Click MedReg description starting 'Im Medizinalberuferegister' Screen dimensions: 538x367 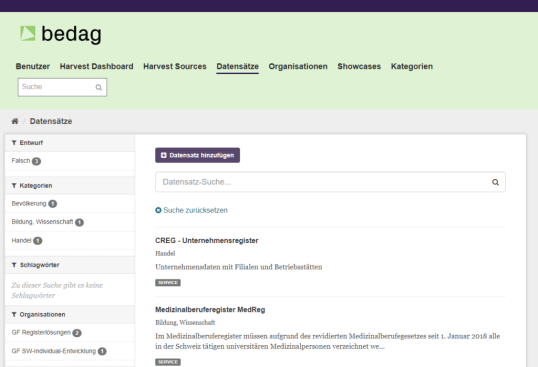[327, 341]
